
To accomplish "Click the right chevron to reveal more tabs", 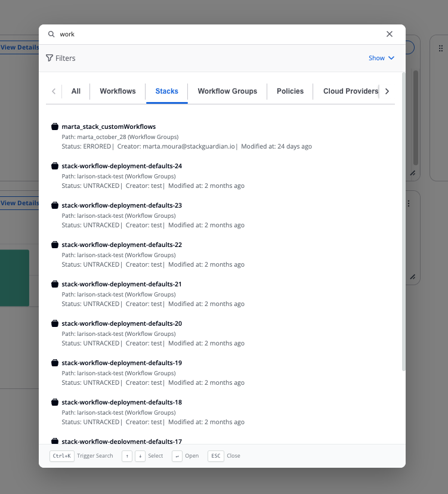I will 387,91.
